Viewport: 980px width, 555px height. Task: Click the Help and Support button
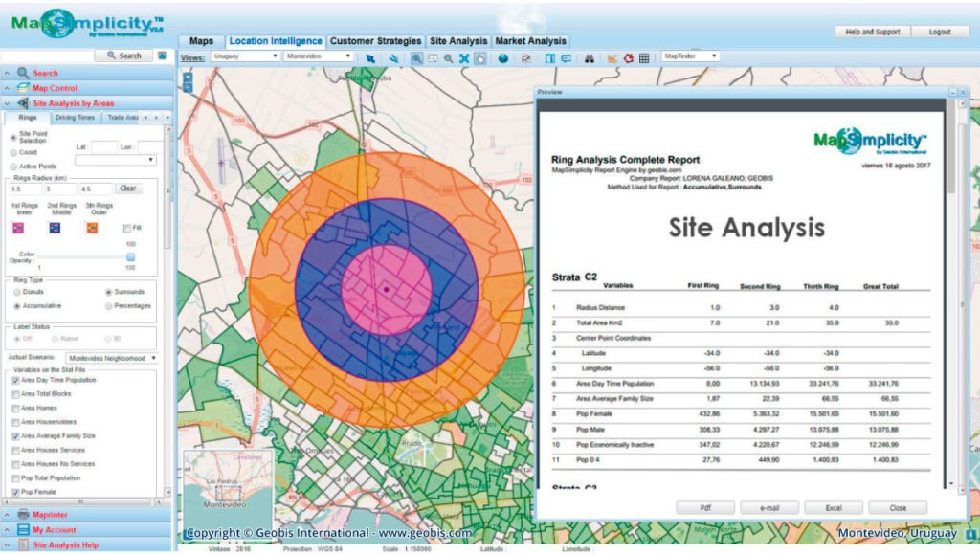click(x=873, y=32)
